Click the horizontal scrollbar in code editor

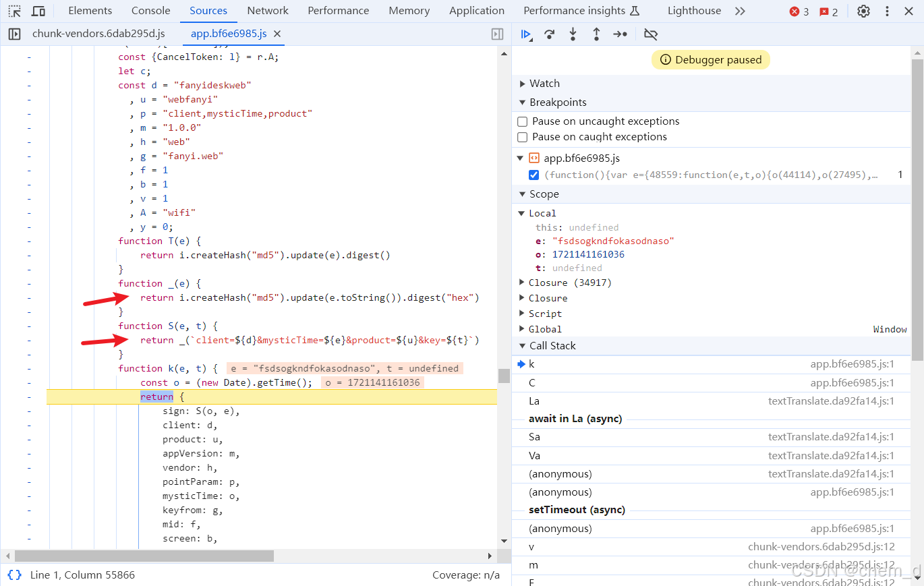tap(144, 556)
